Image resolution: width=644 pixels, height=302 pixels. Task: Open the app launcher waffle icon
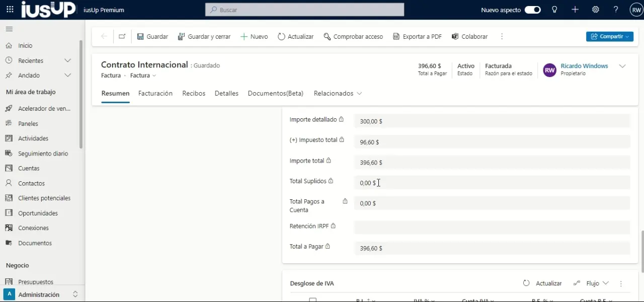[10, 10]
